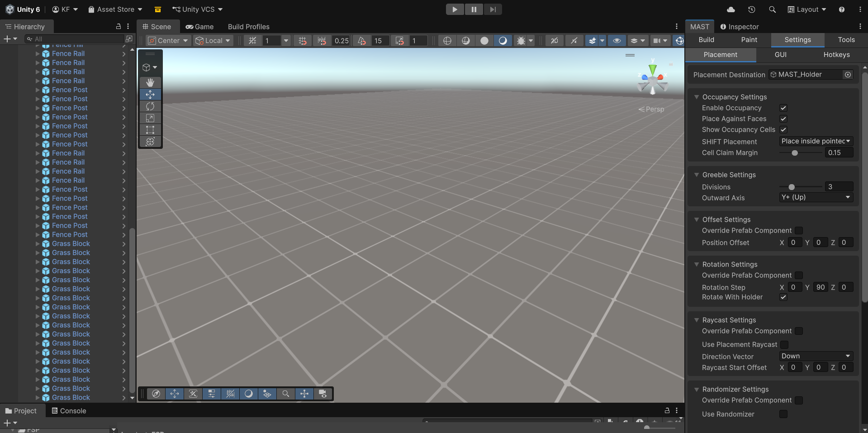Screen dimensions: 868x433
Task: Open the Direction Vector dropdown
Action: coord(816,356)
